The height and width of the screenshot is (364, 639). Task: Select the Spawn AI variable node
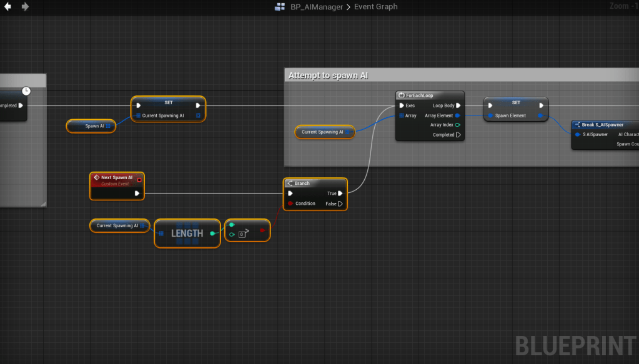tap(92, 126)
